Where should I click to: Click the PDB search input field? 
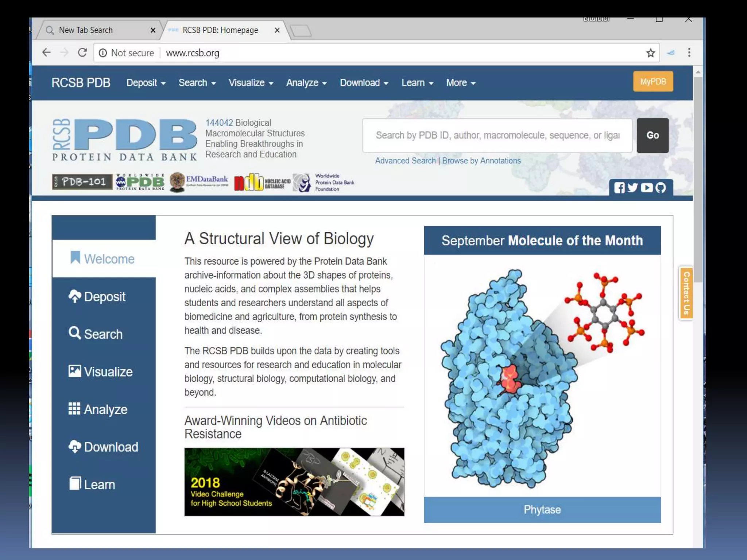click(497, 135)
